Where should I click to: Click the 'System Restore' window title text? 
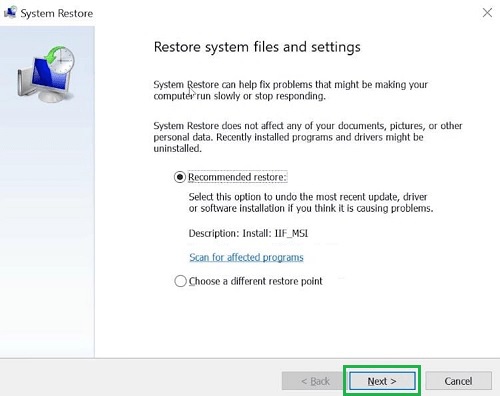(57, 13)
